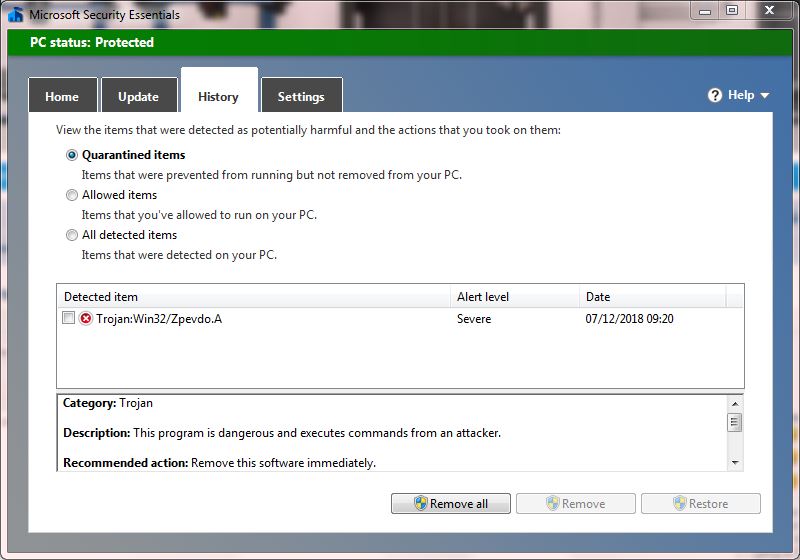Click the Remove button
This screenshot has width=800, height=560.
coord(576,503)
